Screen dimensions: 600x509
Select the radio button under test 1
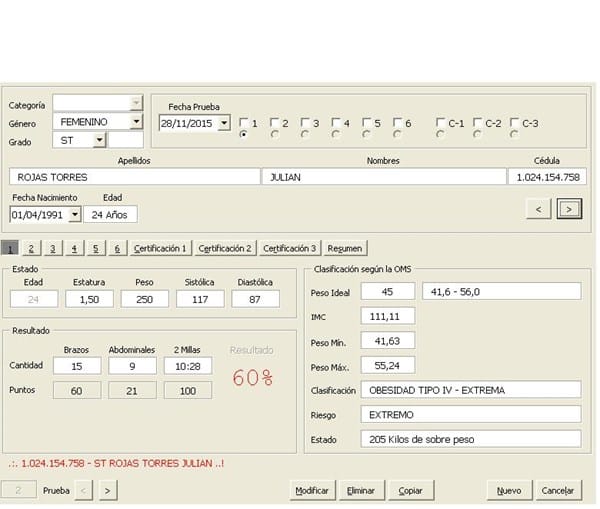[244, 135]
